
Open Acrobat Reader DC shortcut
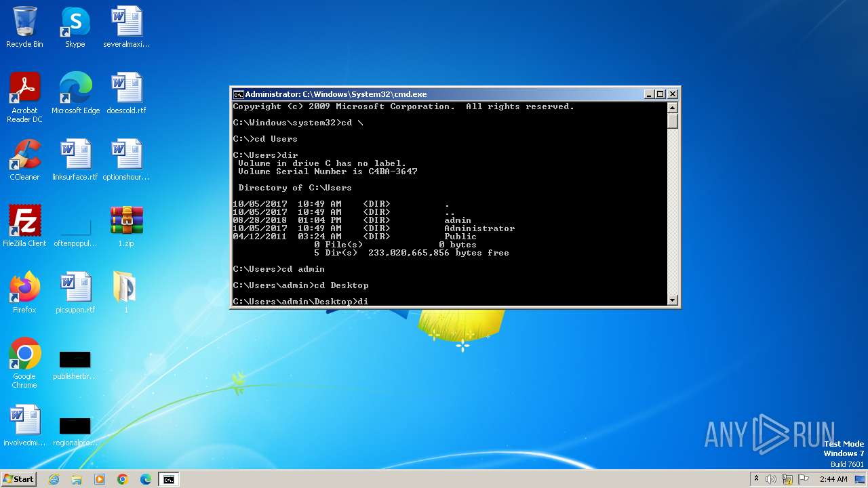click(x=24, y=98)
